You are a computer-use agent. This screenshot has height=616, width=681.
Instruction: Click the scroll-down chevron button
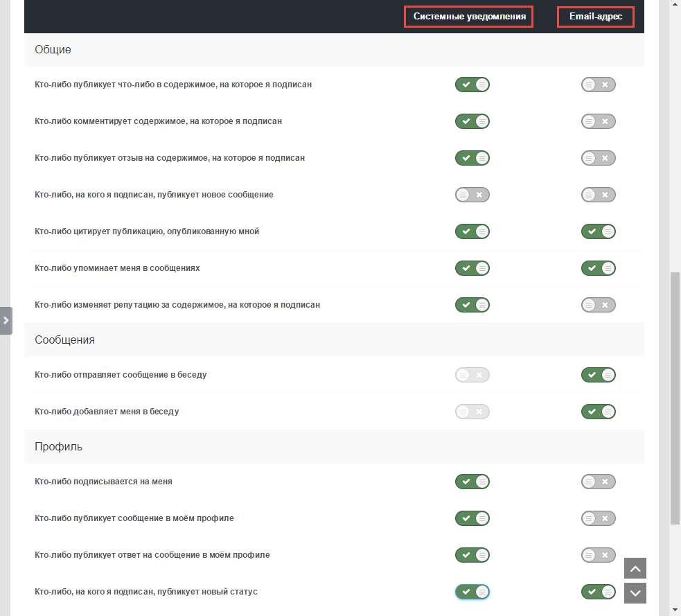635,593
